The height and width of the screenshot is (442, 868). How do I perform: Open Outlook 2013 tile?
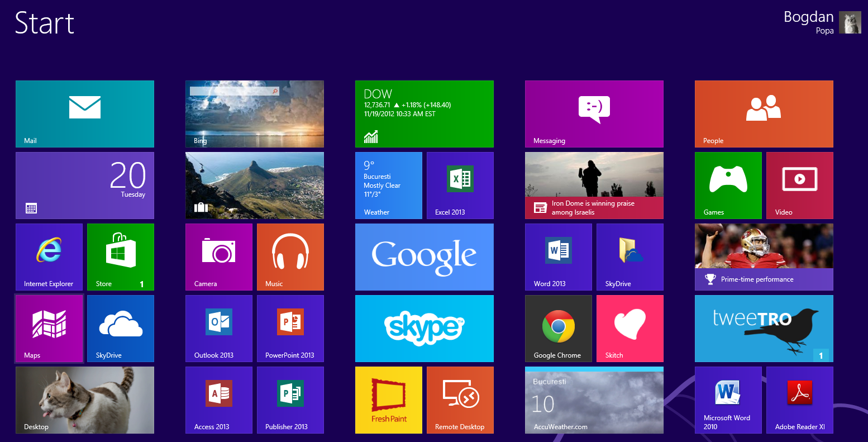click(x=219, y=329)
